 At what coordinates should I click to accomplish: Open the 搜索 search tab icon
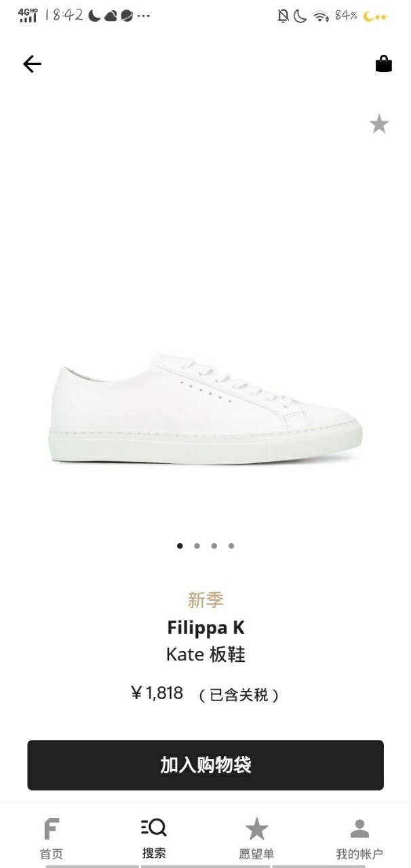point(154,827)
